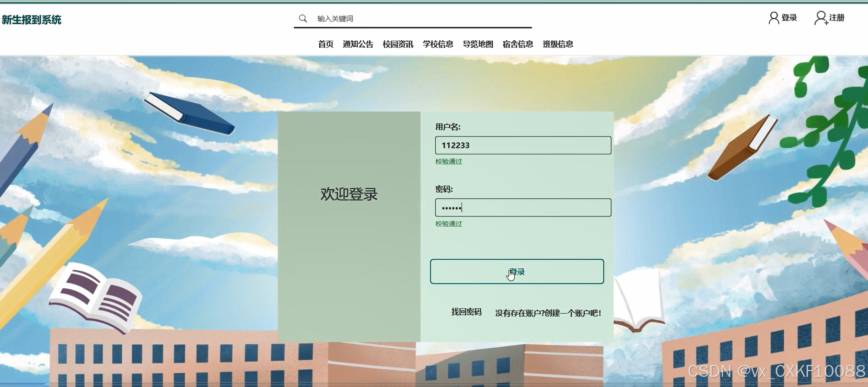Open the 导览地图 menu item

click(478, 44)
